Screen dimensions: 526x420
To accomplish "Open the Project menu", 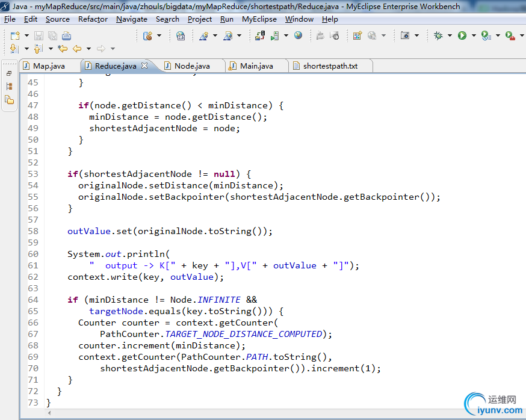I will (x=200, y=19).
